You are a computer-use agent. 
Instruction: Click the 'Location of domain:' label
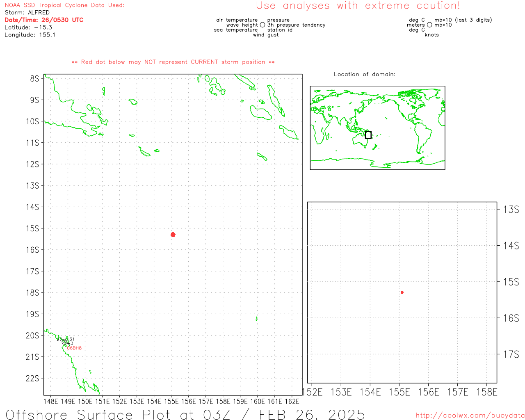(365, 75)
